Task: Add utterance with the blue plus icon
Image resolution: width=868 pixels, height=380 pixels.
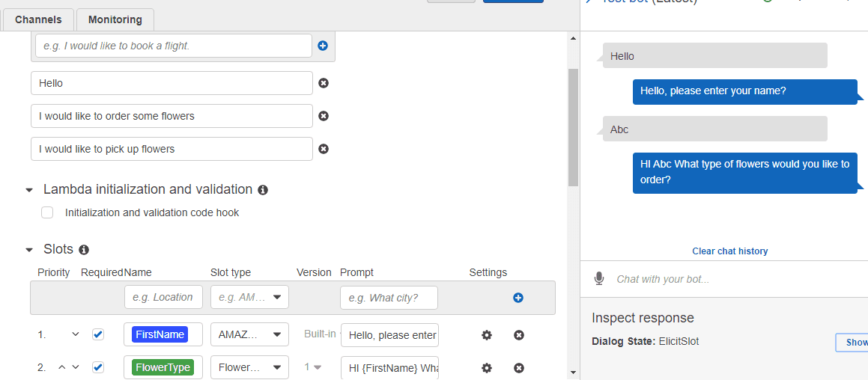Action: [x=323, y=46]
